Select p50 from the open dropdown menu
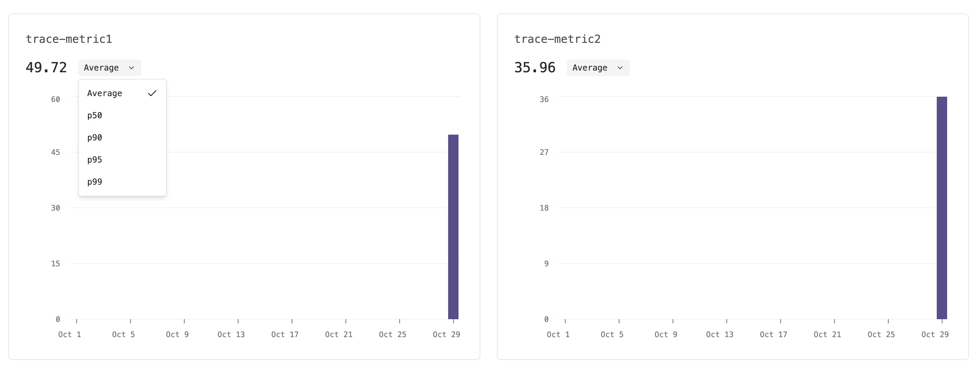The image size is (980, 370). (95, 115)
